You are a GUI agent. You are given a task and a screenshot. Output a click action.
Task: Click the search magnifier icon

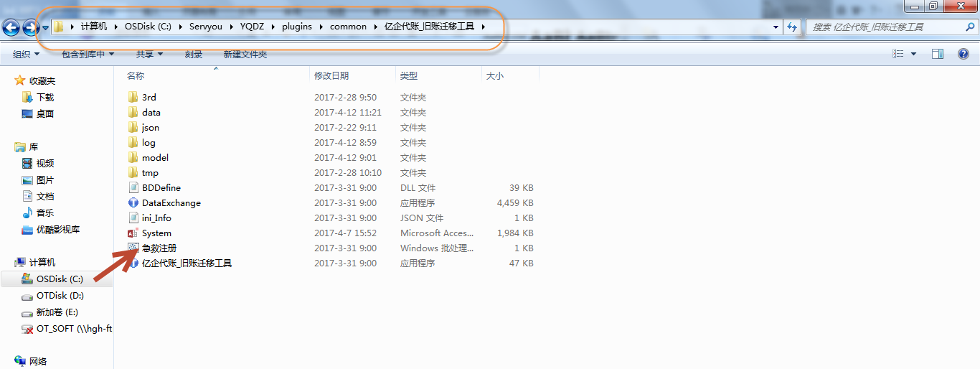click(970, 27)
